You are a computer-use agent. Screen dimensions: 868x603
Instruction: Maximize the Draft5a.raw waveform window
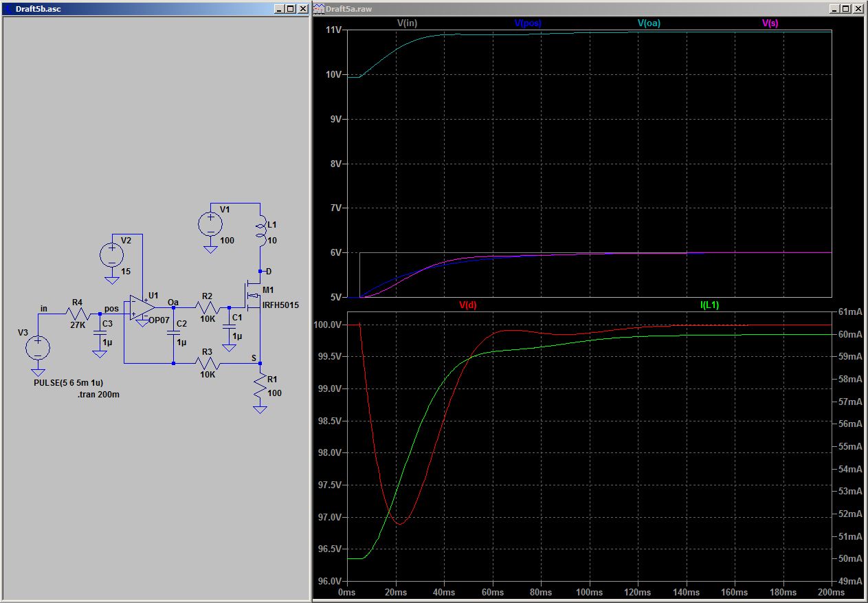846,9
